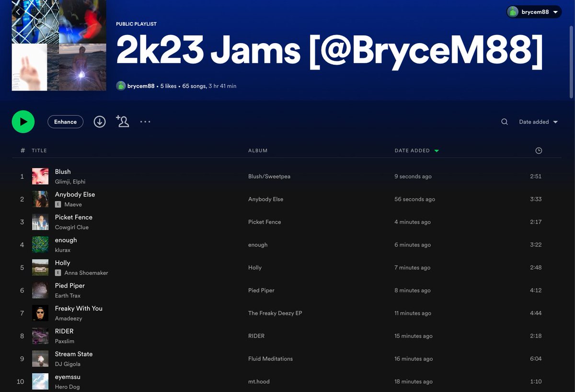Click the clock duration column icon
Screen dimensions: 575x392
point(539,150)
